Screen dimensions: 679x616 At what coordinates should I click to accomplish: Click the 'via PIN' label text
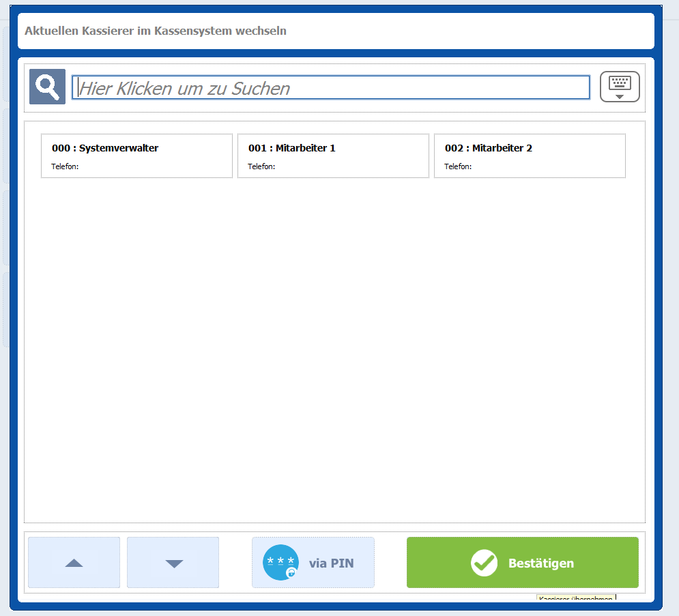point(331,563)
